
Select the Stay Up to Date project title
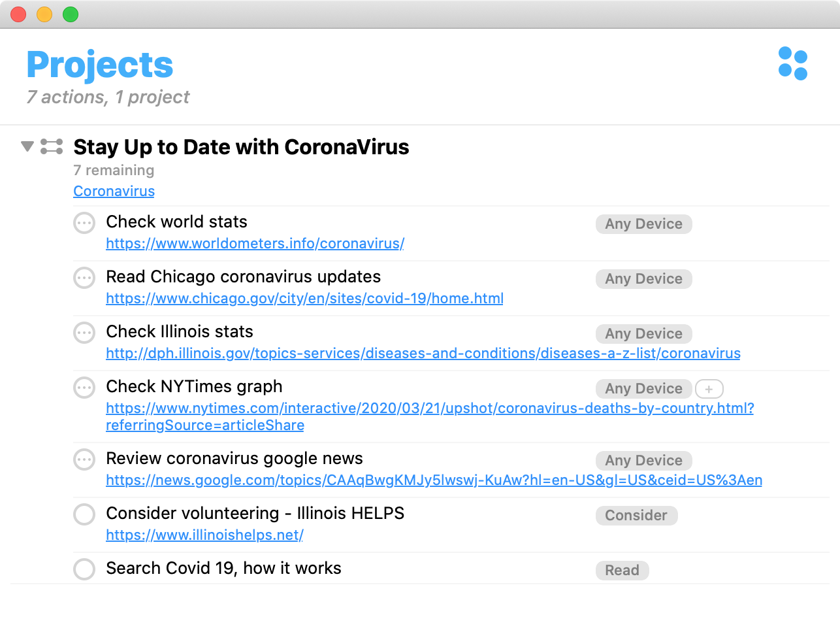coord(241,147)
